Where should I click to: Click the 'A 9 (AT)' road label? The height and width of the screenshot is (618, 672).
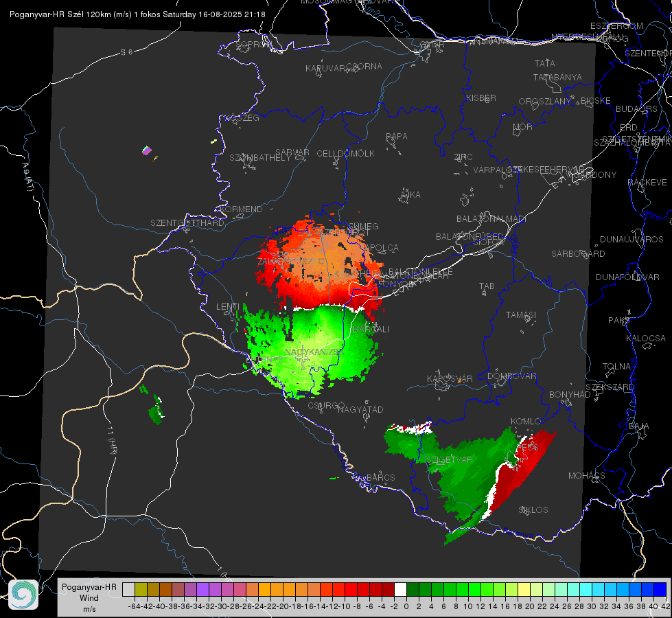[27, 176]
